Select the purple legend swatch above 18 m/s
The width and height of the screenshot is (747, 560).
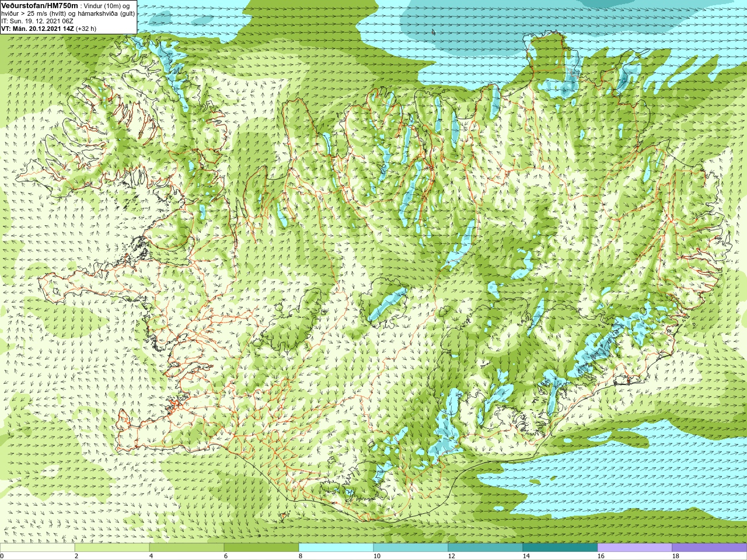[710, 548]
